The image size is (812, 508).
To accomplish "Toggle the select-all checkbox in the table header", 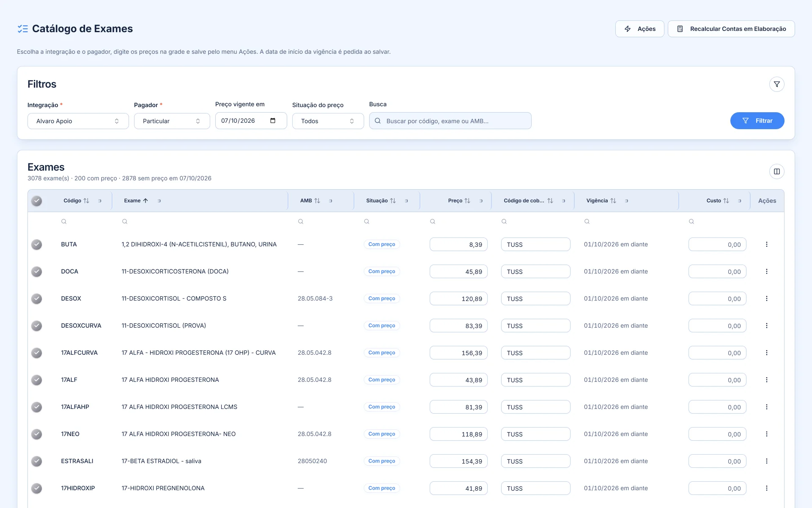I will (x=37, y=201).
